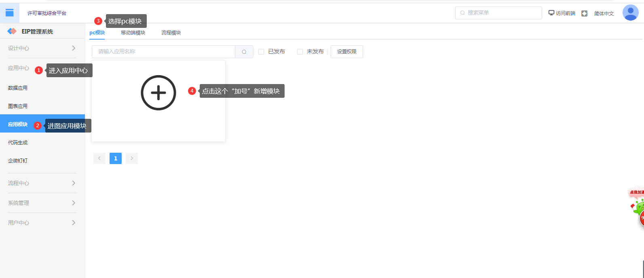The width and height of the screenshot is (644, 278).
Task: Check the 未发布 checkbox
Action: point(300,52)
